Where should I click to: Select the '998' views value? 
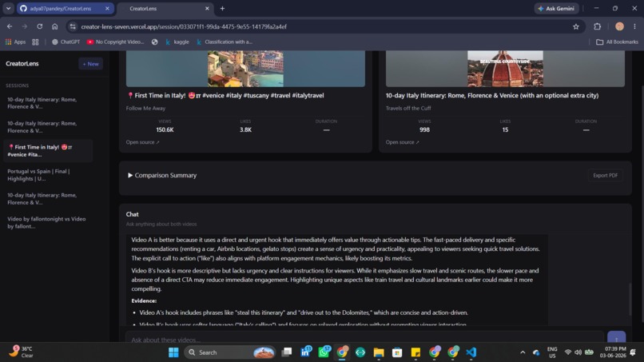(424, 129)
